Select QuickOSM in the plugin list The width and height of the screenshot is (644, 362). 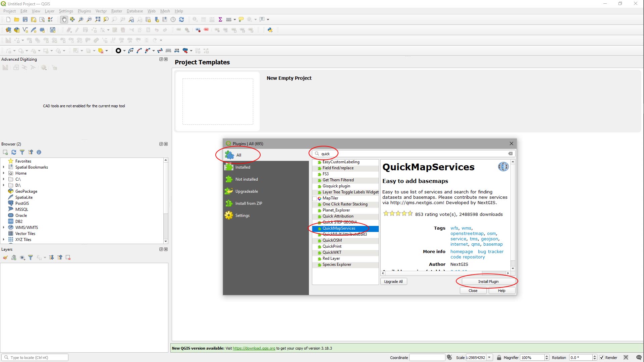345,240
